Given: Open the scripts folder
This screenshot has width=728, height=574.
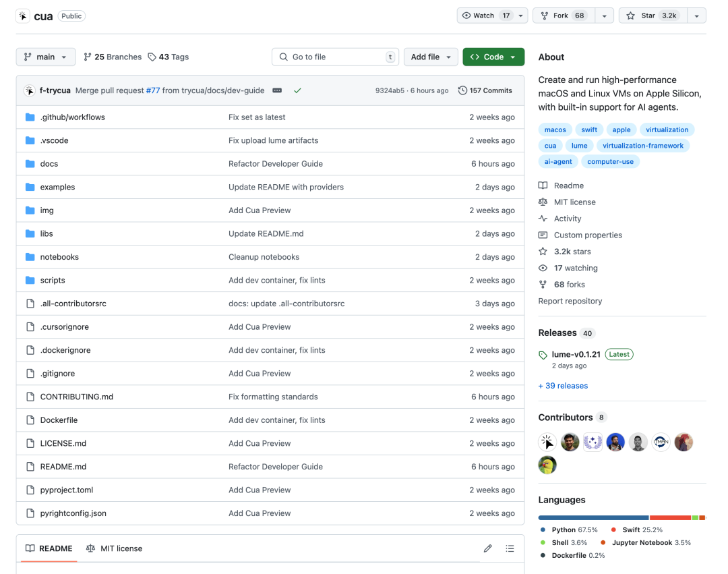Looking at the screenshot, I should 53,280.
